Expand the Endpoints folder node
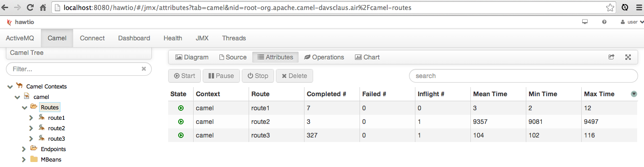This screenshot has width=644, height=167. [x=24, y=149]
